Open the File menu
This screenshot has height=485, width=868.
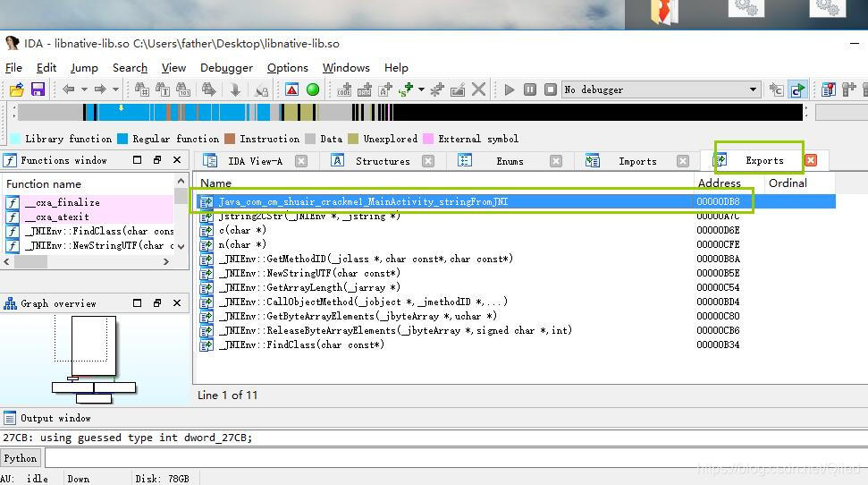pyautogui.click(x=13, y=68)
